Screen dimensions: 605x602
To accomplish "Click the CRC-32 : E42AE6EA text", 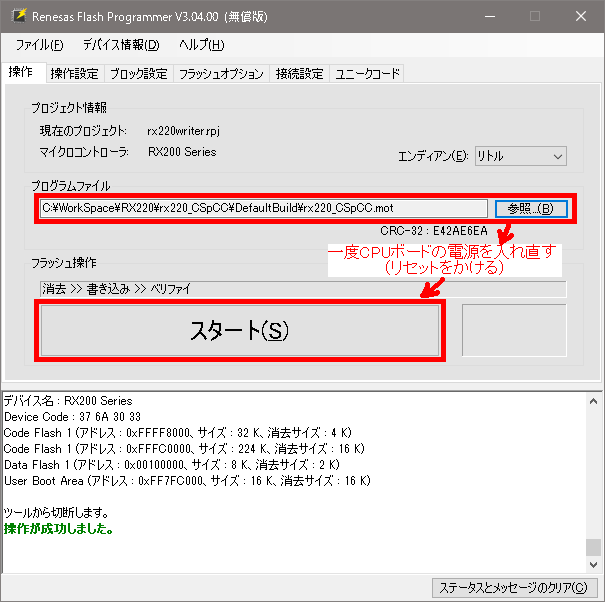I will point(434,231).
